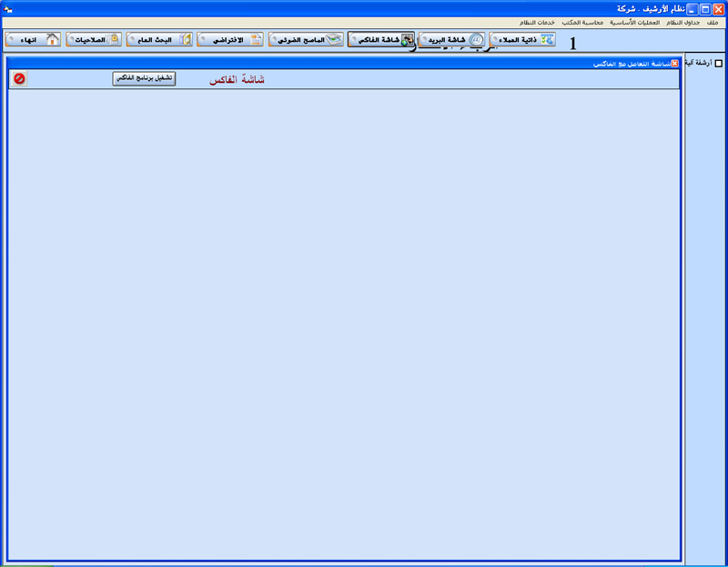
Task: Click the empty fax screen content area
Action: 344,319
